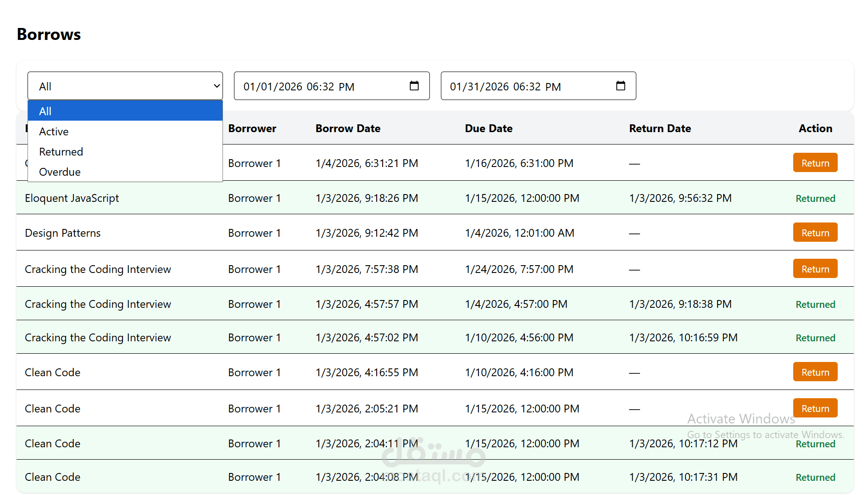Click the Borrower column header

(x=252, y=128)
